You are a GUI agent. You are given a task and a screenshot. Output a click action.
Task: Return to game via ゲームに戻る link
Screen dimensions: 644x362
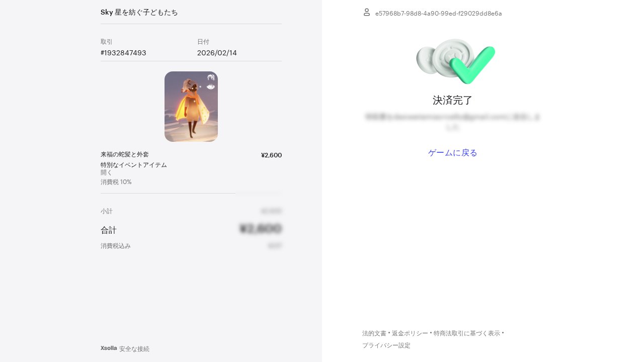[453, 153]
